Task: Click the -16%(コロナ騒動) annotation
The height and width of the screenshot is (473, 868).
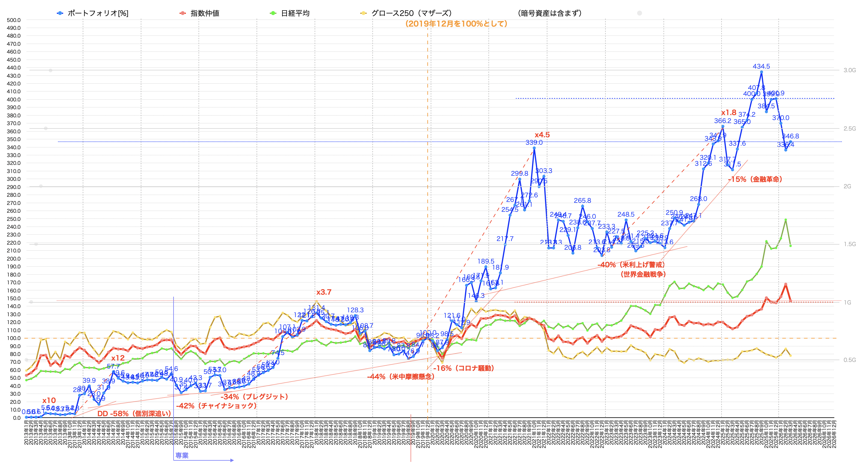Action: (464, 368)
